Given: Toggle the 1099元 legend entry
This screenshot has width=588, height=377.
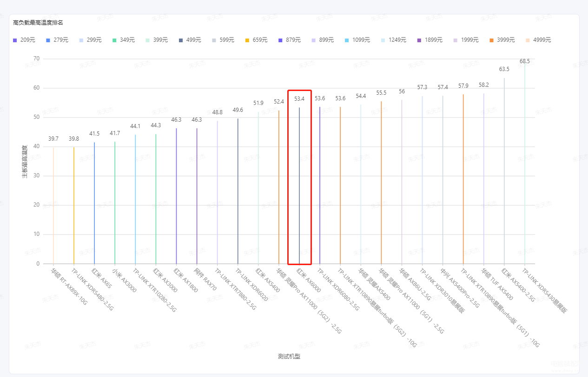Looking at the screenshot, I should (x=357, y=40).
